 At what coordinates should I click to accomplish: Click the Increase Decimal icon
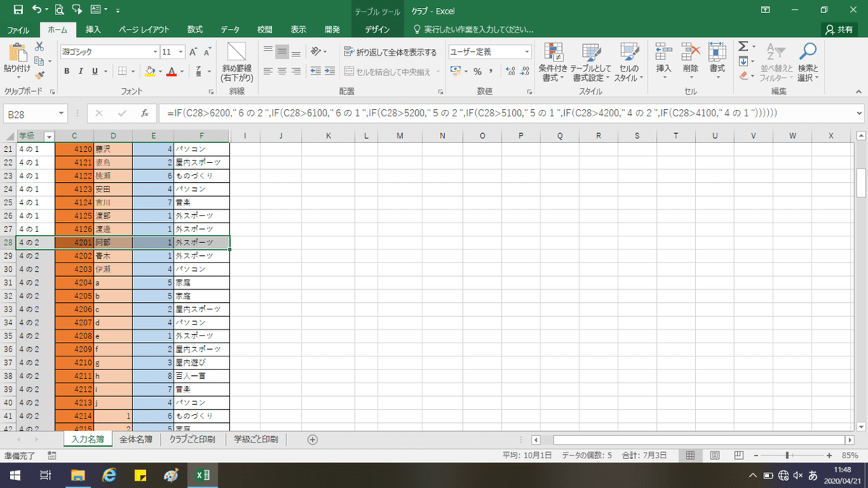coord(511,71)
